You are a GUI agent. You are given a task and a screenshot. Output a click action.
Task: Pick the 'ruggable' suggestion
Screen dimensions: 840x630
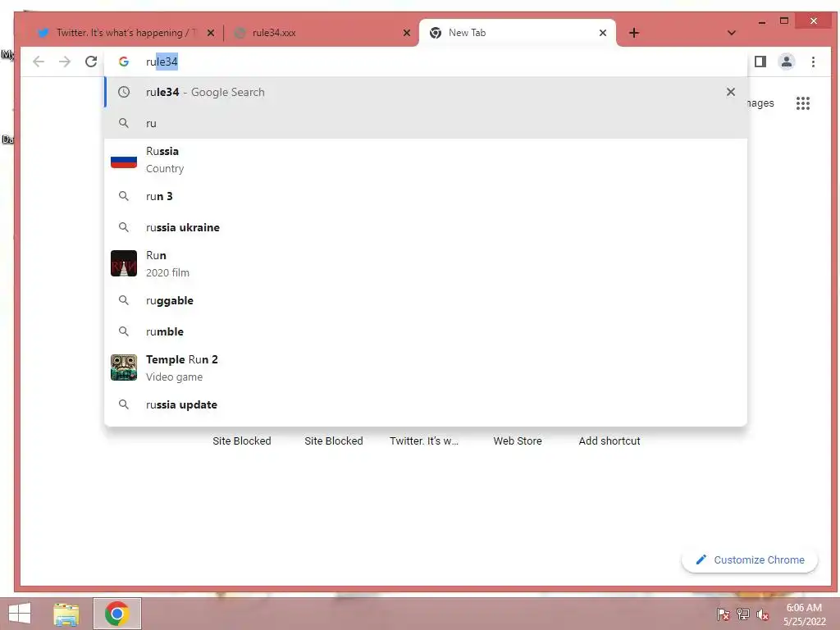tap(426, 300)
